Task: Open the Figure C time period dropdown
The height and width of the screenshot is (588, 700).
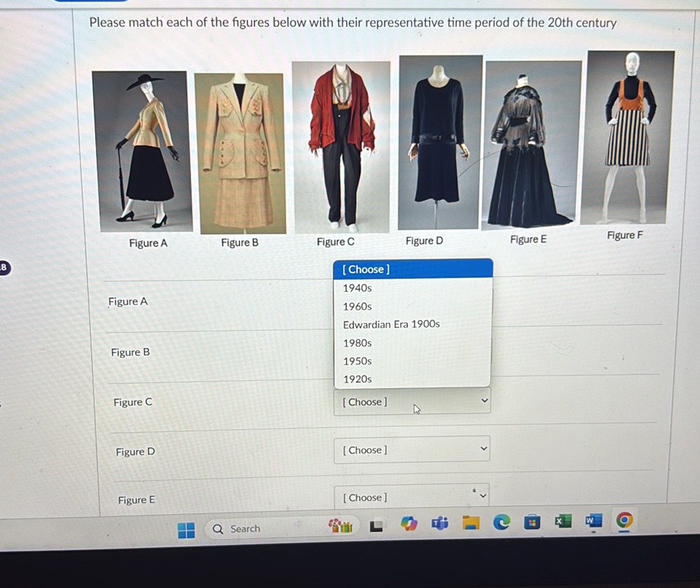Action: point(412,401)
